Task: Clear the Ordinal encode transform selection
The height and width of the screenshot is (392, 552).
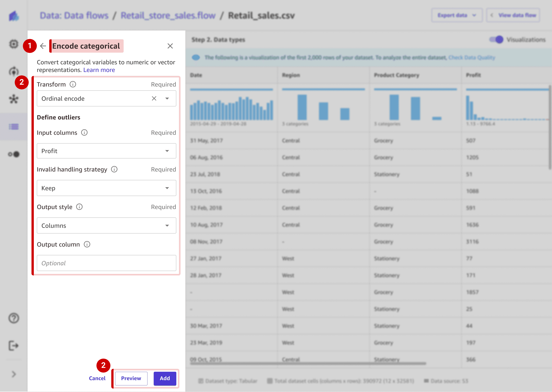Action: click(x=154, y=99)
